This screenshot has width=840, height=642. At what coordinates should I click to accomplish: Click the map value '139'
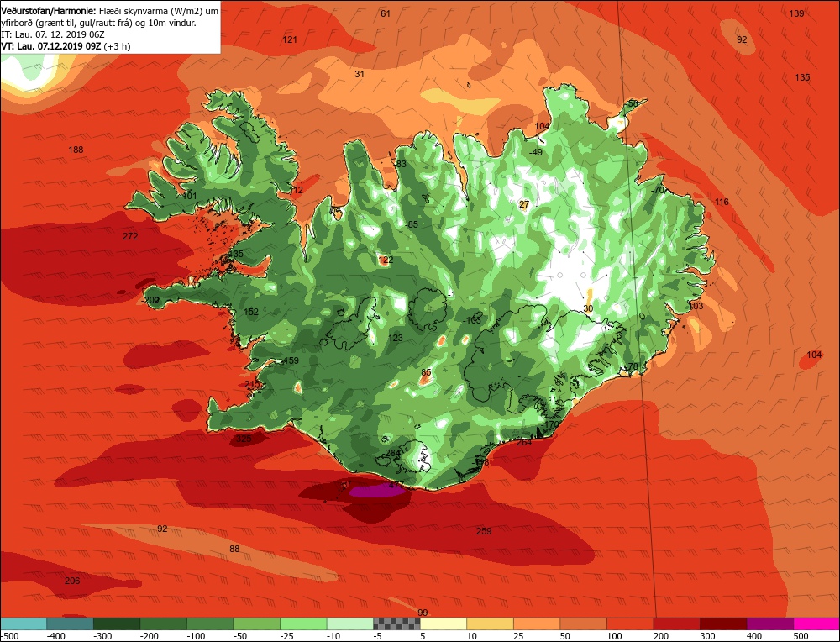(796, 13)
